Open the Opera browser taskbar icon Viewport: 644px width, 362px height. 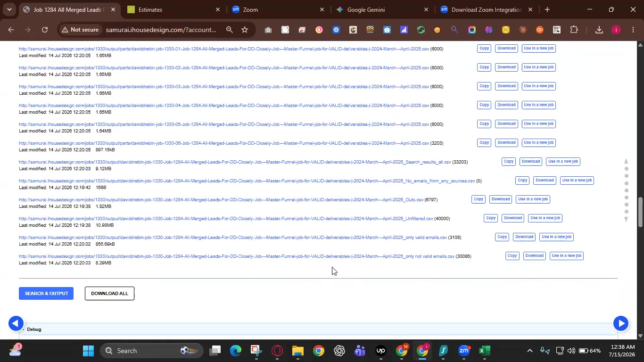[277, 351]
